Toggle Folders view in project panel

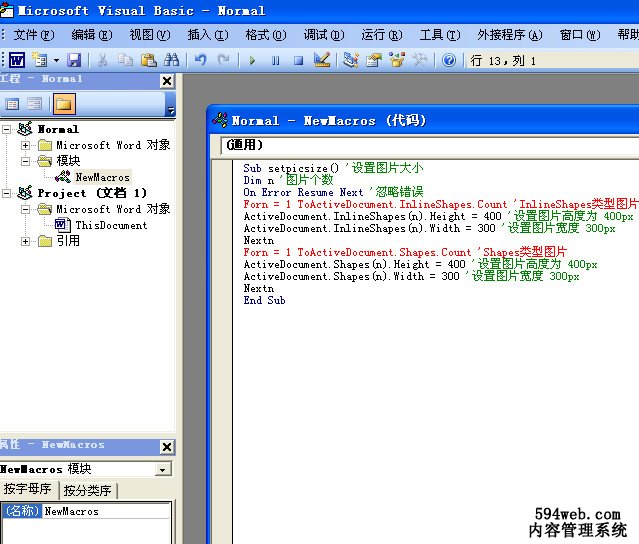pyautogui.click(x=64, y=104)
